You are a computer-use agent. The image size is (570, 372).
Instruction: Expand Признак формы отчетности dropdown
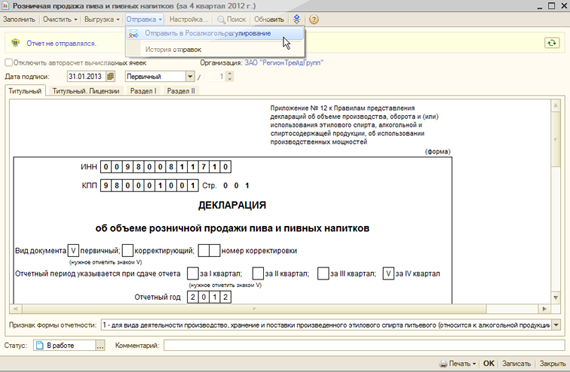click(556, 325)
